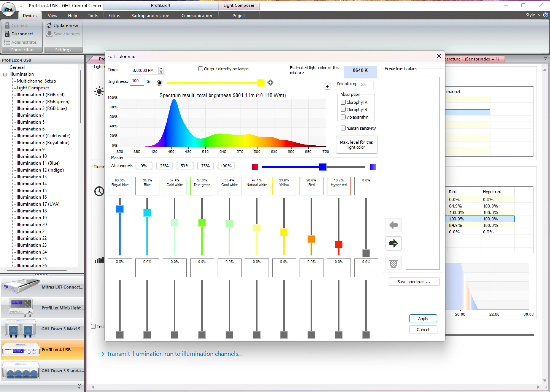Image resolution: width=550 pixels, height=392 pixels.
Task: Click the Disconnect icon in Connection group
Action: 7,34
